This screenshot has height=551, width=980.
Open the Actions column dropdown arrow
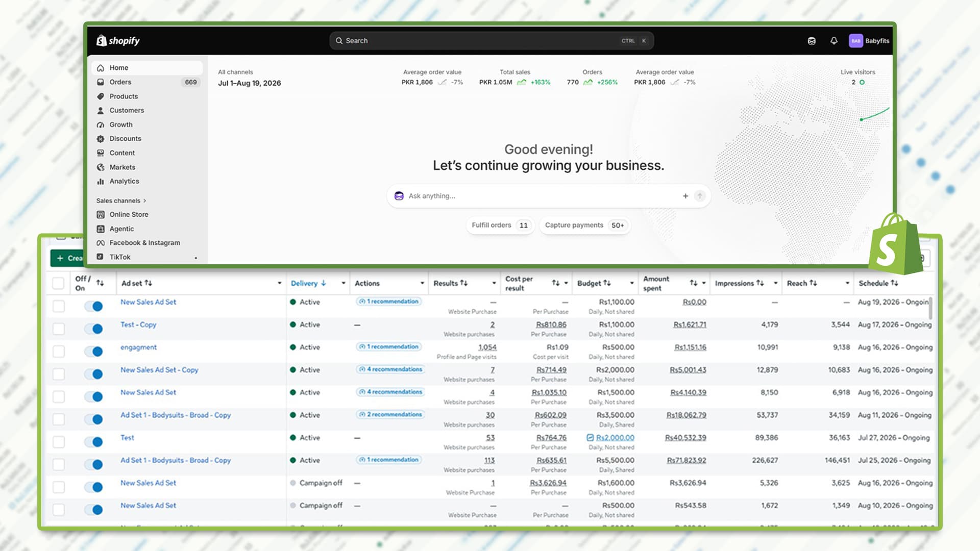tap(422, 283)
